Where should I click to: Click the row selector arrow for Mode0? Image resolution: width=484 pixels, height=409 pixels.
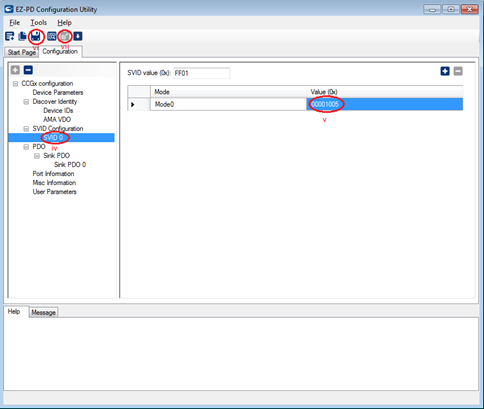pos(139,104)
